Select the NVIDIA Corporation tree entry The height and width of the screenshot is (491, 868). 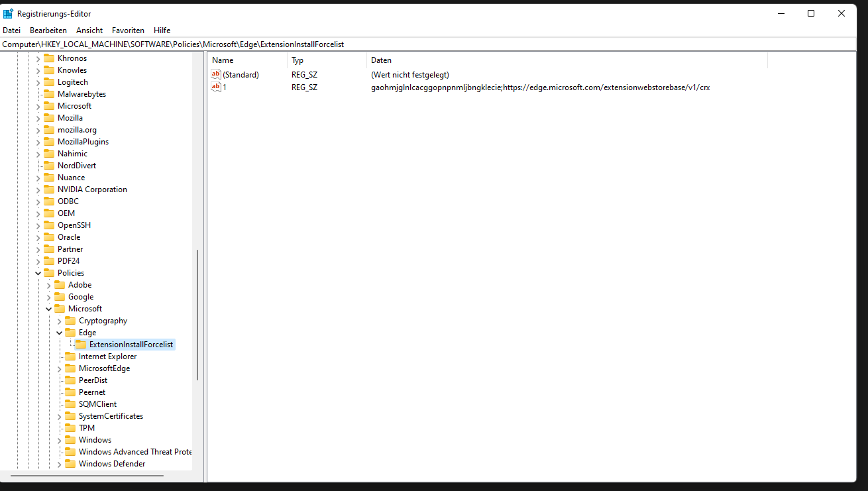coord(92,190)
